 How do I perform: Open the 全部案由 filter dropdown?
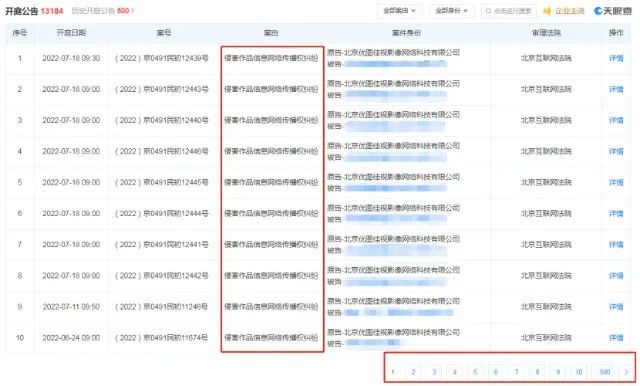click(399, 11)
